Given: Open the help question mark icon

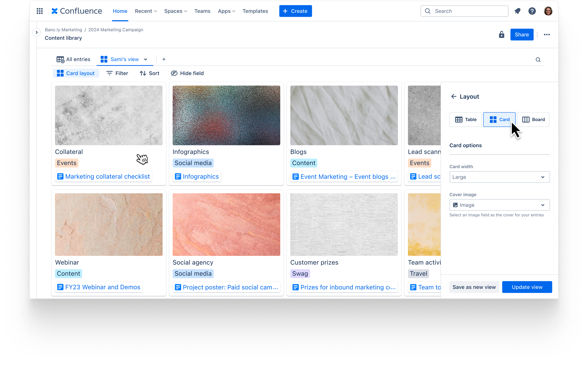Looking at the screenshot, I should tap(532, 11).
